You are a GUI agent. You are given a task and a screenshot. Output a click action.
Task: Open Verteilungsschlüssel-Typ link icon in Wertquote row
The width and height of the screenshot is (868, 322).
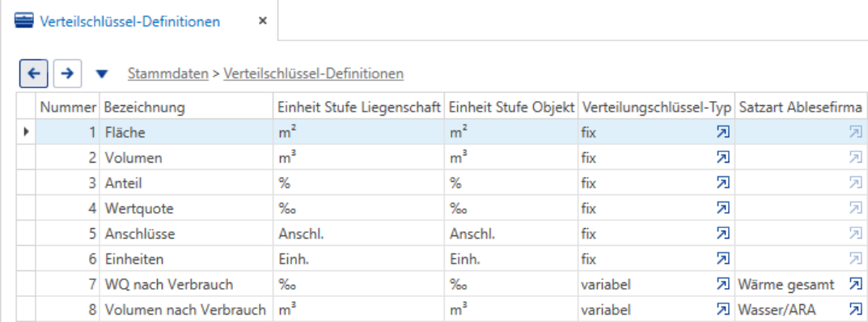(722, 208)
